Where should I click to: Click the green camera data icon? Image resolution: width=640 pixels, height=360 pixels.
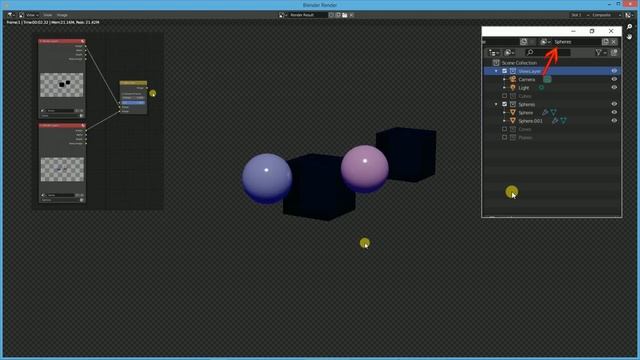click(547, 80)
